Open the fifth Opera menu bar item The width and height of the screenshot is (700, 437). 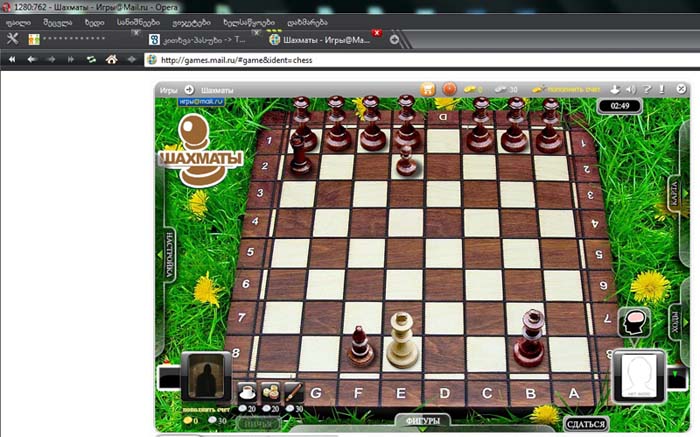point(191,22)
